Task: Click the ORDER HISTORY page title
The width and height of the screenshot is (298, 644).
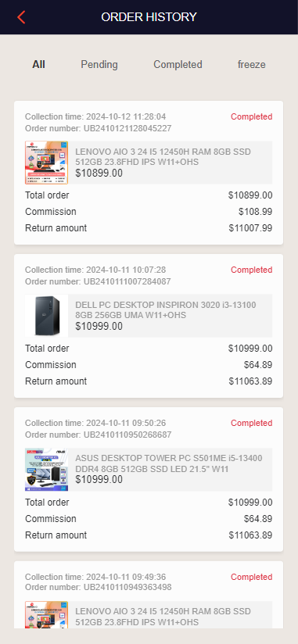Action: pyautogui.click(x=149, y=17)
